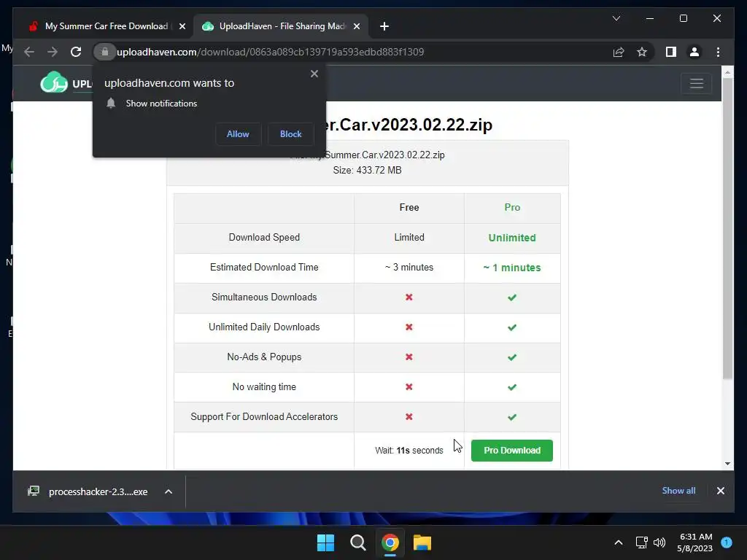This screenshot has height=560, width=747.
Task: Click the Chrome taskbar icon
Action: [x=390, y=542]
